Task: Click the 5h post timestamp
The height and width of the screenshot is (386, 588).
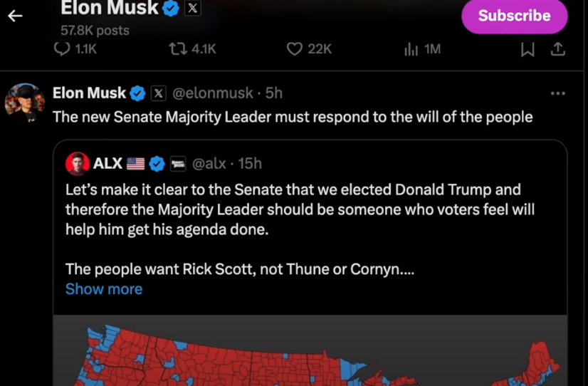Action: pyautogui.click(x=274, y=93)
